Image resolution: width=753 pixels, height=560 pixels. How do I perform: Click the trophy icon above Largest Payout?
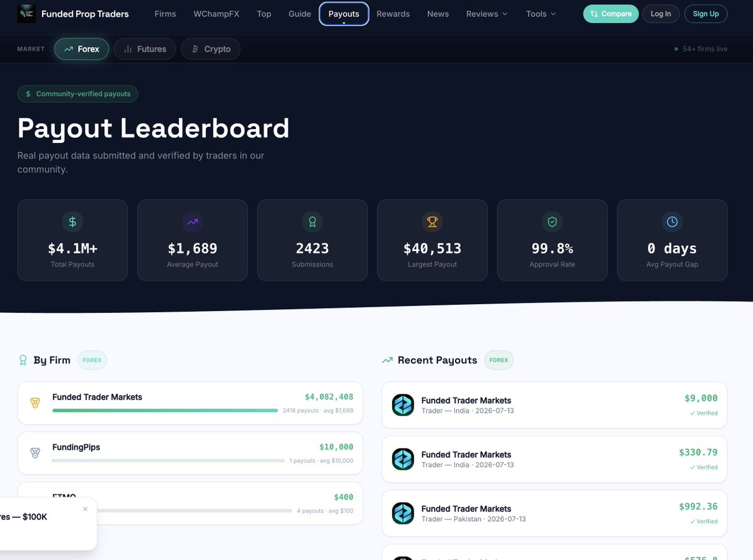tap(432, 221)
